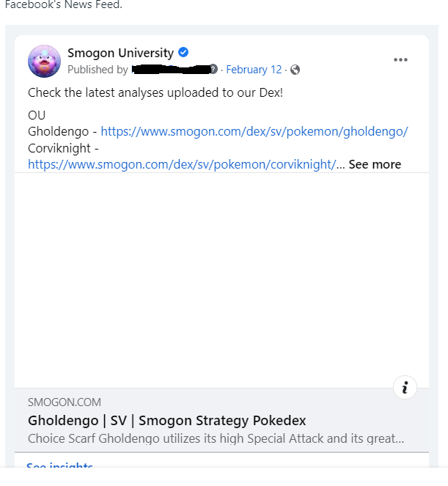Open the Gholdengo Smogon Strategy Pokedex title

(x=167, y=421)
